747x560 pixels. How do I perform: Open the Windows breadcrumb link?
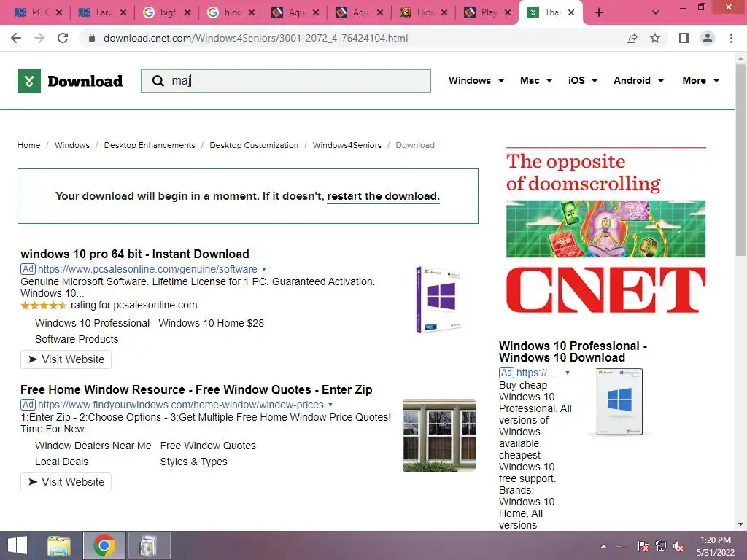click(x=72, y=145)
